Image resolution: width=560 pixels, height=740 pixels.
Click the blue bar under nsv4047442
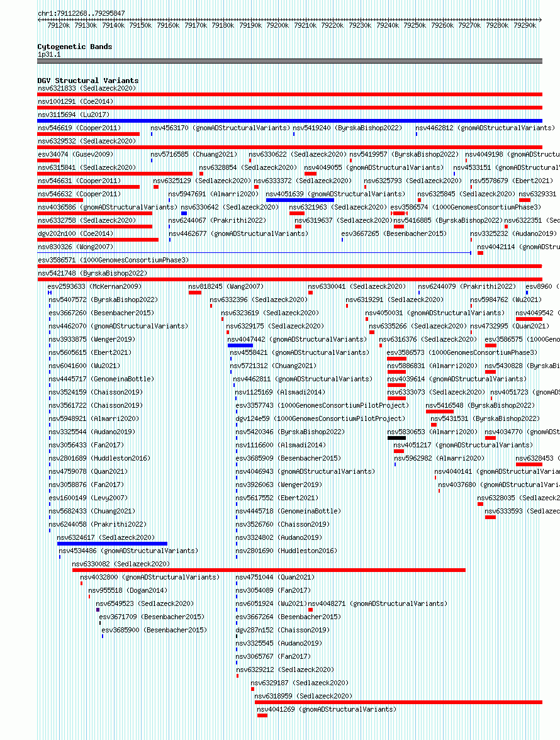(x=240, y=345)
